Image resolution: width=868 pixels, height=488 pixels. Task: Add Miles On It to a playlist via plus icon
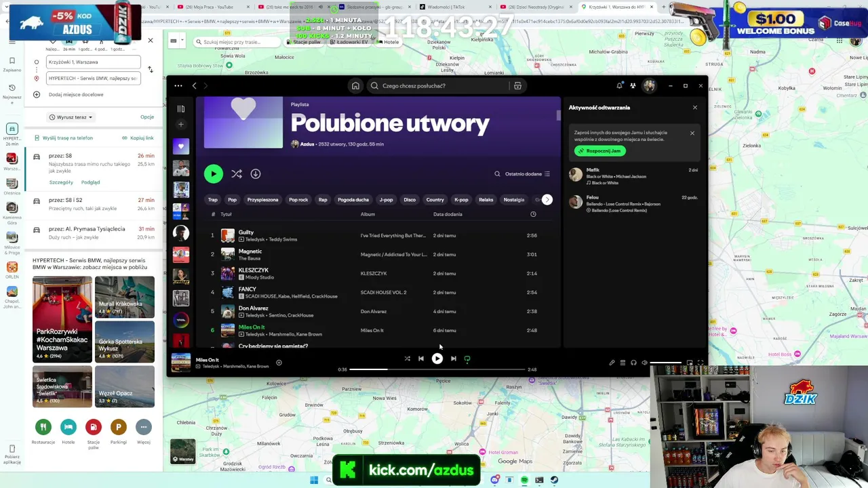pos(279,363)
